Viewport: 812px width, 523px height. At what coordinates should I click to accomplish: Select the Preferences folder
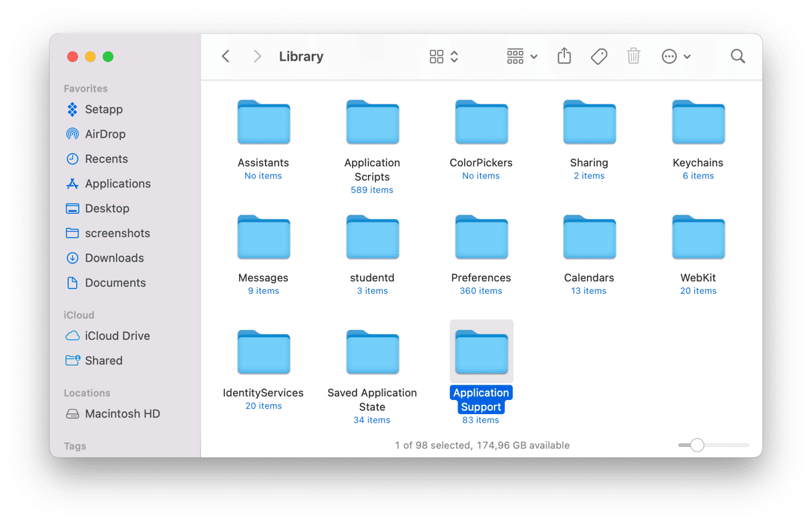point(481,237)
